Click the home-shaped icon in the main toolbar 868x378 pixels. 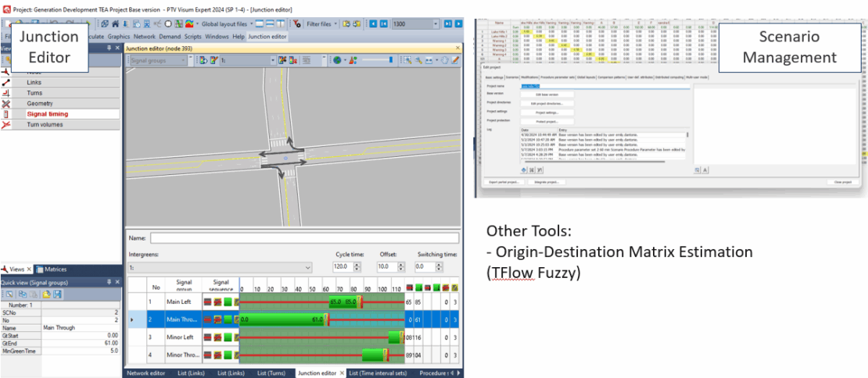(x=116, y=23)
